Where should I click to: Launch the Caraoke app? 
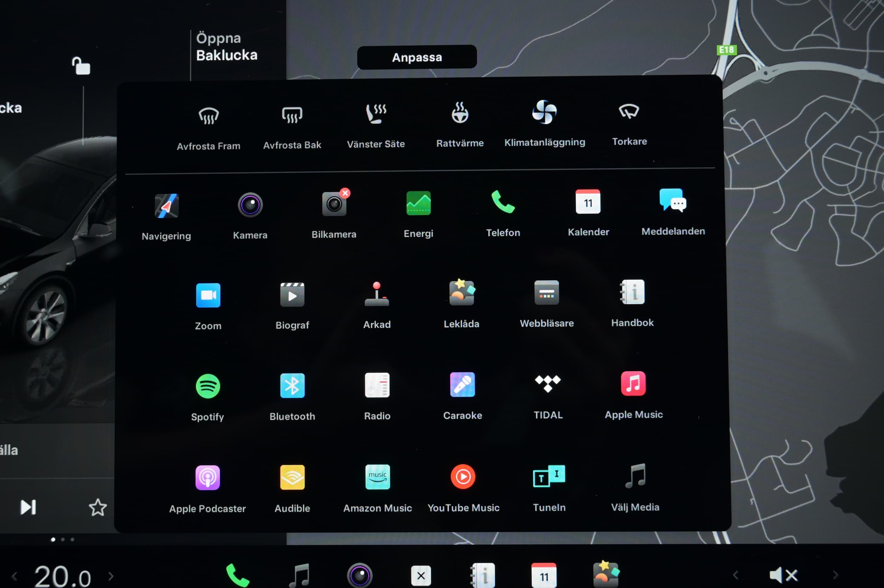click(463, 384)
